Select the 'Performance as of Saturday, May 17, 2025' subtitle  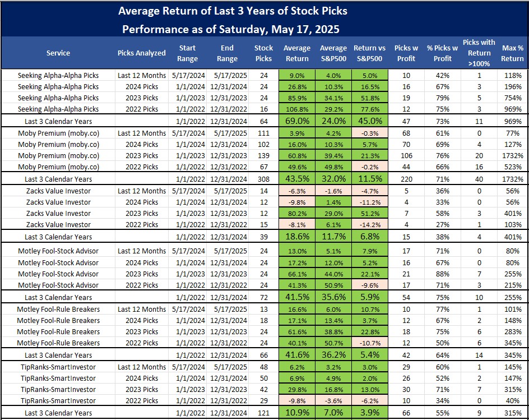231,29
